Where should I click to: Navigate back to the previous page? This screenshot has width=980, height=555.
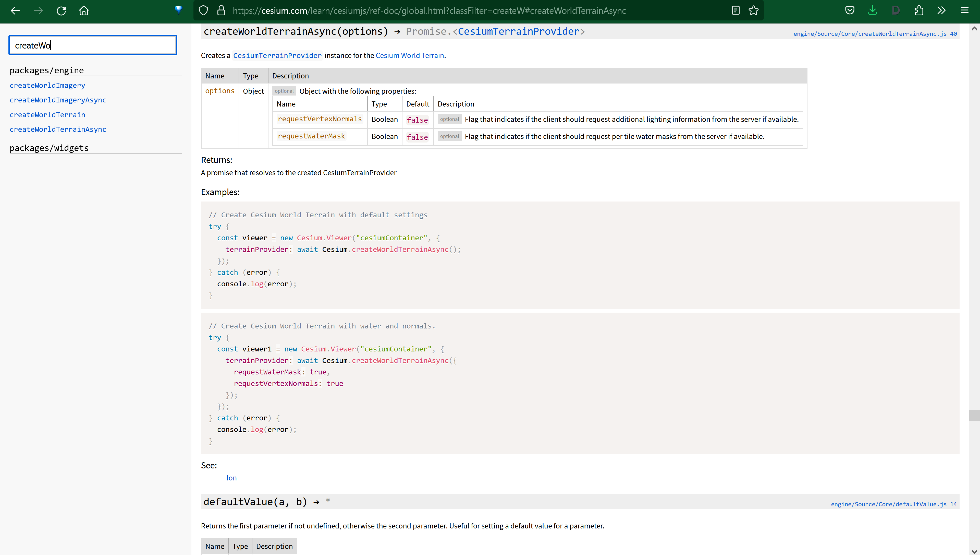(15, 10)
